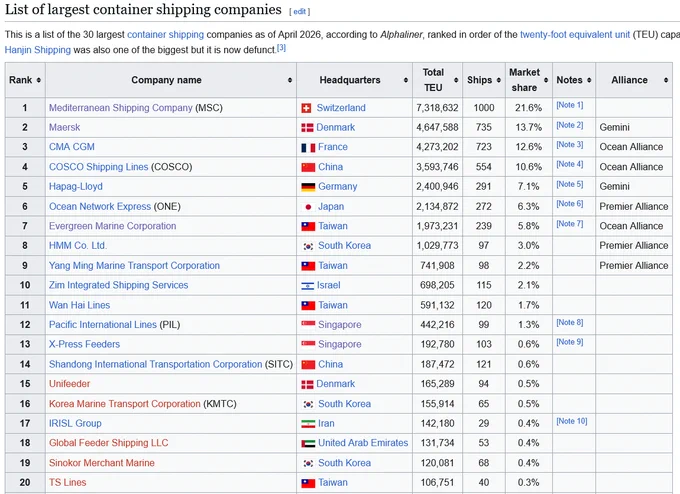
Task: Open Global Feeder Shipping LLC link
Action: tap(108, 443)
